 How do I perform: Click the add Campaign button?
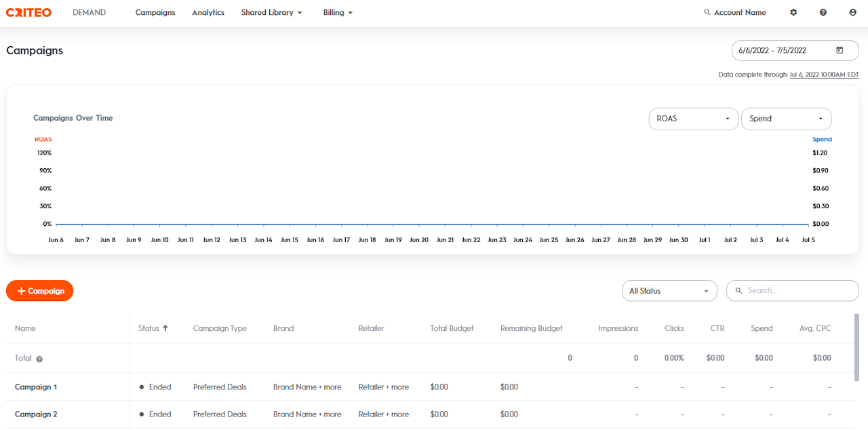[39, 291]
